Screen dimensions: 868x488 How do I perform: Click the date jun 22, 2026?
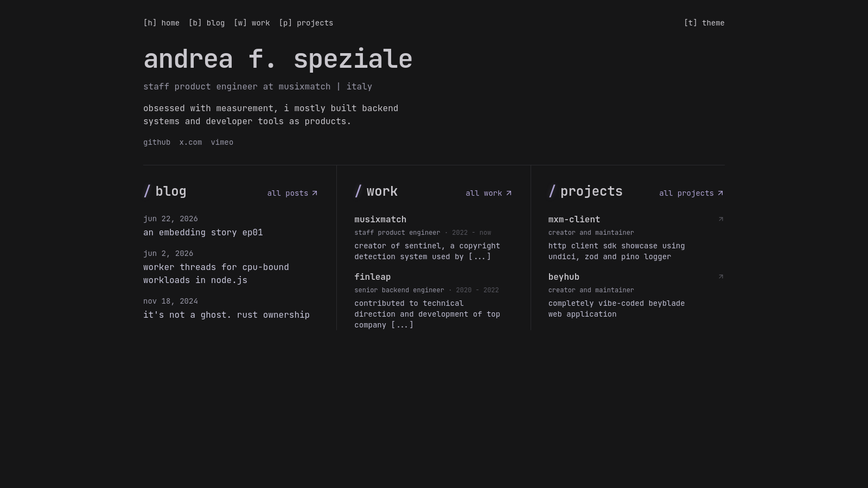click(170, 219)
